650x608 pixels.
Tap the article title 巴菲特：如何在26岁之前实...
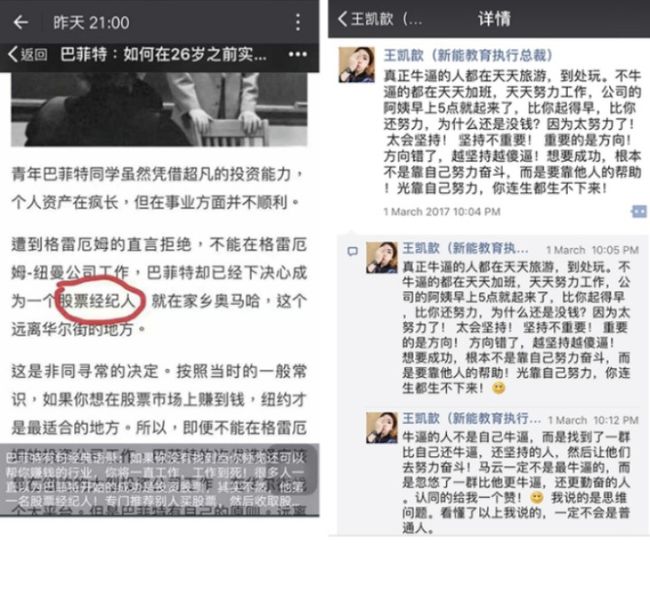coord(164,54)
